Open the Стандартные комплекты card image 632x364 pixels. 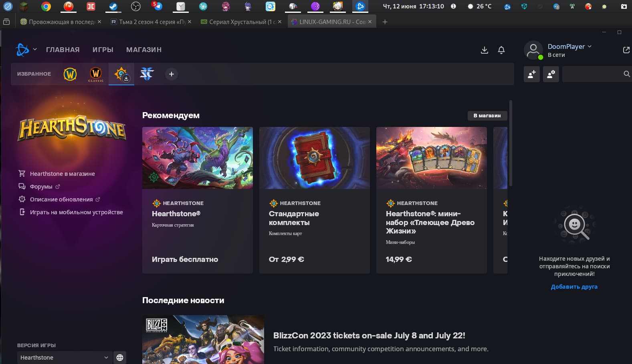(315, 158)
